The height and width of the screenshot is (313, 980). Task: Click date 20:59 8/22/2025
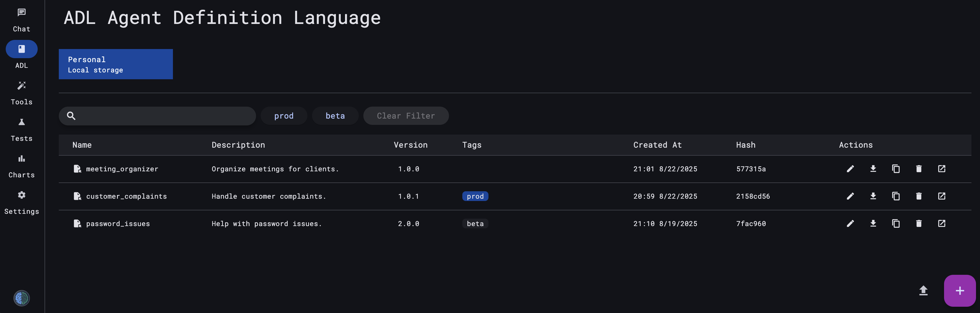pyautogui.click(x=666, y=196)
